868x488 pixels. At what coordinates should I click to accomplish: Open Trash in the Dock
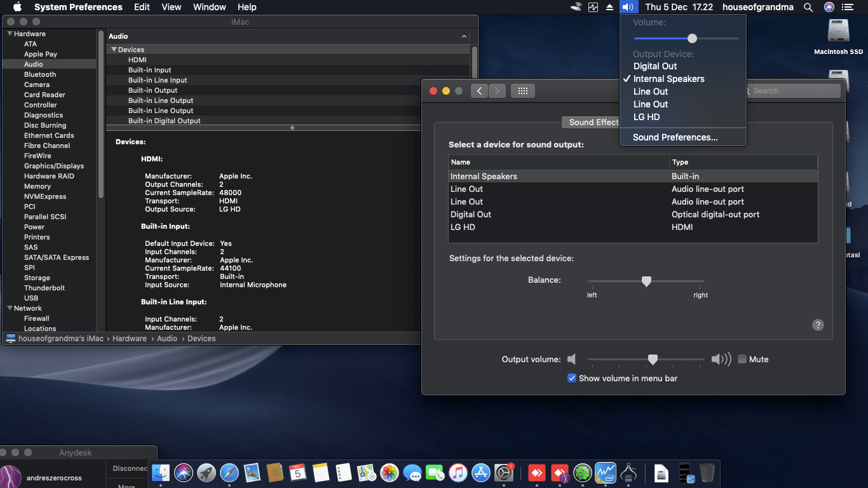click(707, 472)
